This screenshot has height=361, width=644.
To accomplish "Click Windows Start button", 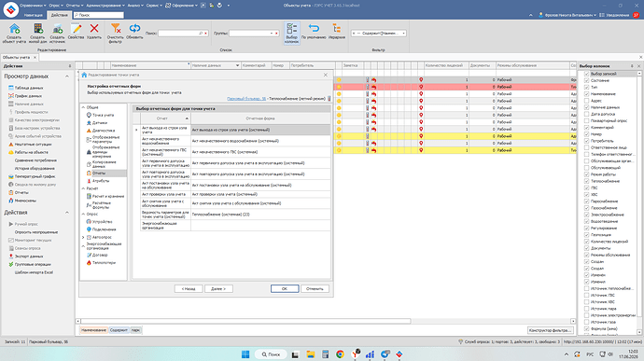I will point(245,354).
